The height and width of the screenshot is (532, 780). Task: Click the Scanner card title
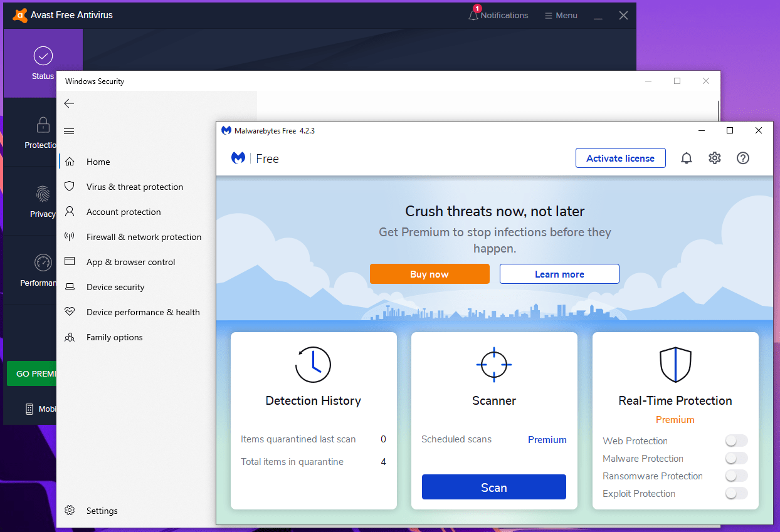pos(494,401)
